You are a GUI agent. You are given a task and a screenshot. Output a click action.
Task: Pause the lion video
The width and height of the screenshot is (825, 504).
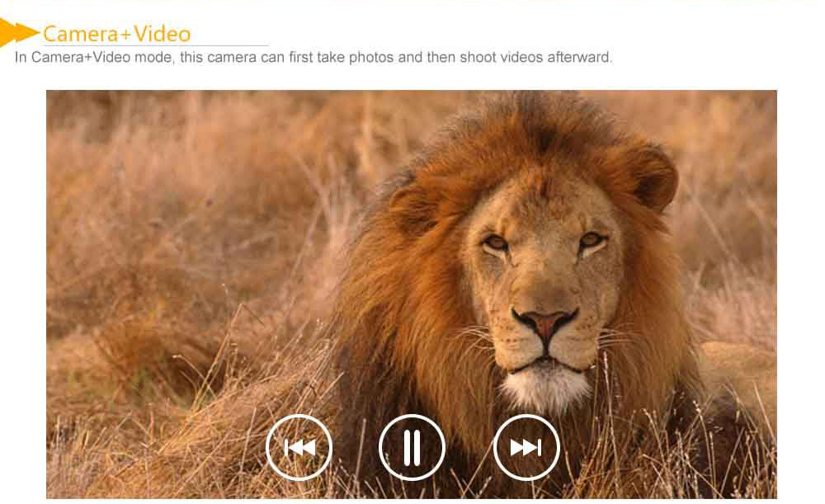coord(412,447)
